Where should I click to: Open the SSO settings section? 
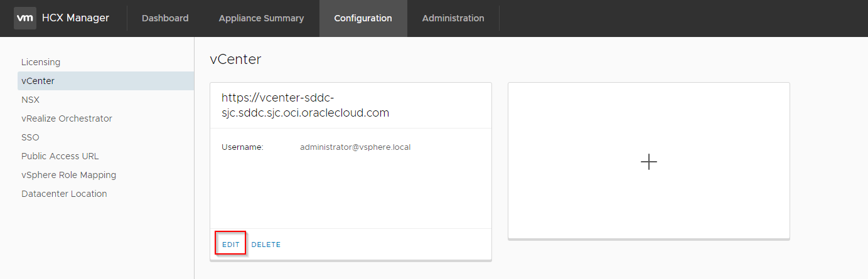click(30, 137)
